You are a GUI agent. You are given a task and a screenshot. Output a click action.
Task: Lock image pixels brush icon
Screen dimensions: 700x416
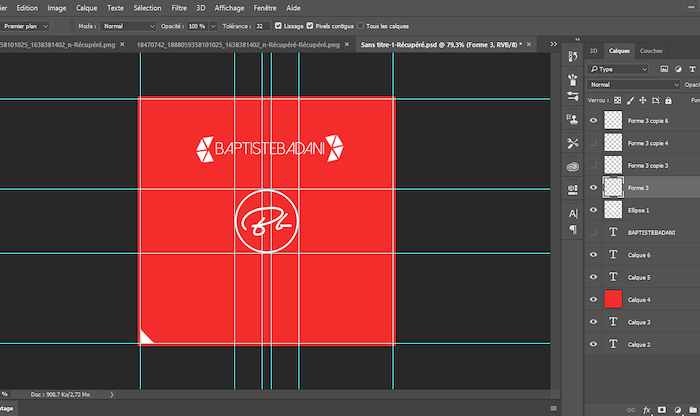[630, 100]
